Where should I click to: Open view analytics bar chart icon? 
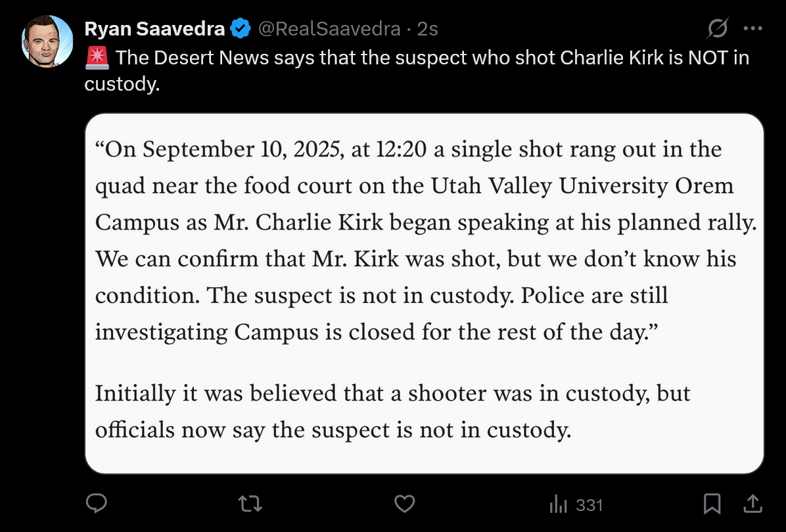(558, 504)
